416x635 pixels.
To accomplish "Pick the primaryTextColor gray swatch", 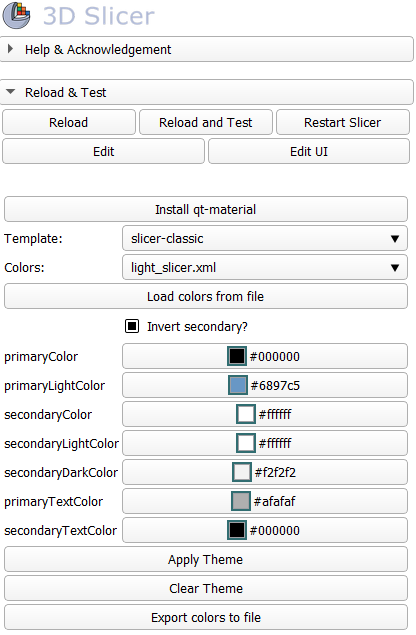I will [241, 501].
